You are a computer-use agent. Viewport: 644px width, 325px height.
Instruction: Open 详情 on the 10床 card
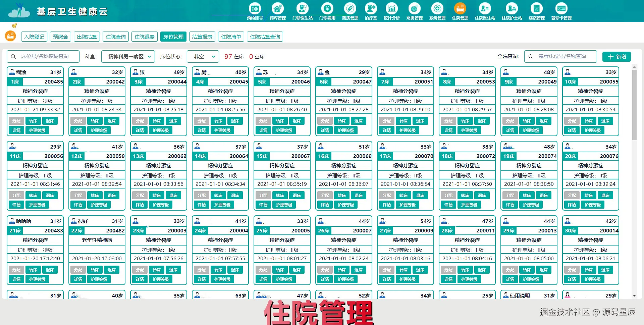(x=572, y=130)
